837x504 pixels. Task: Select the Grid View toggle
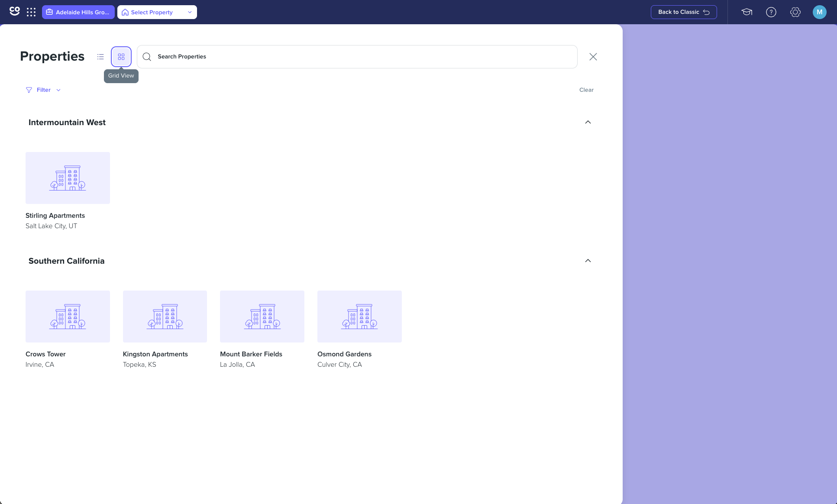point(121,57)
